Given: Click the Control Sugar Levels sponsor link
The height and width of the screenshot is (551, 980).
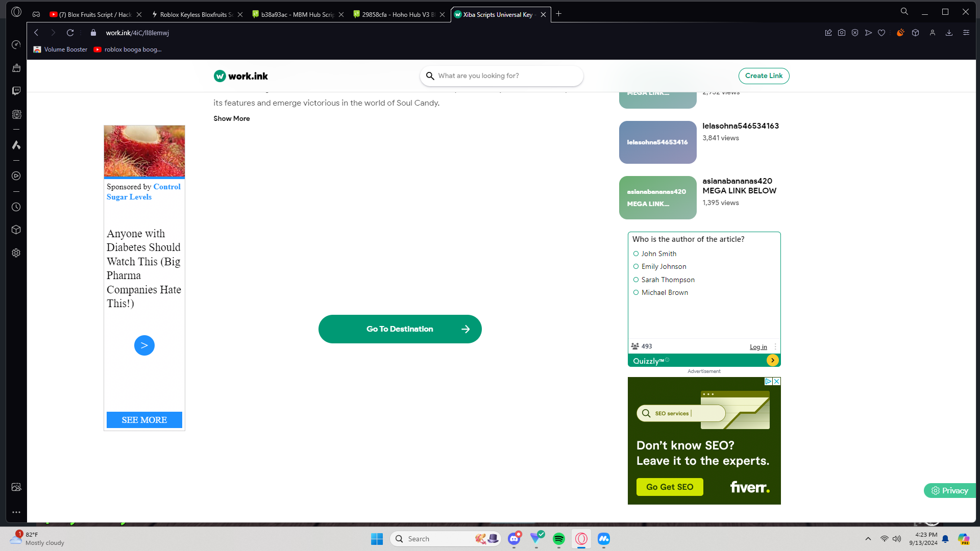Looking at the screenshot, I should (x=143, y=192).
